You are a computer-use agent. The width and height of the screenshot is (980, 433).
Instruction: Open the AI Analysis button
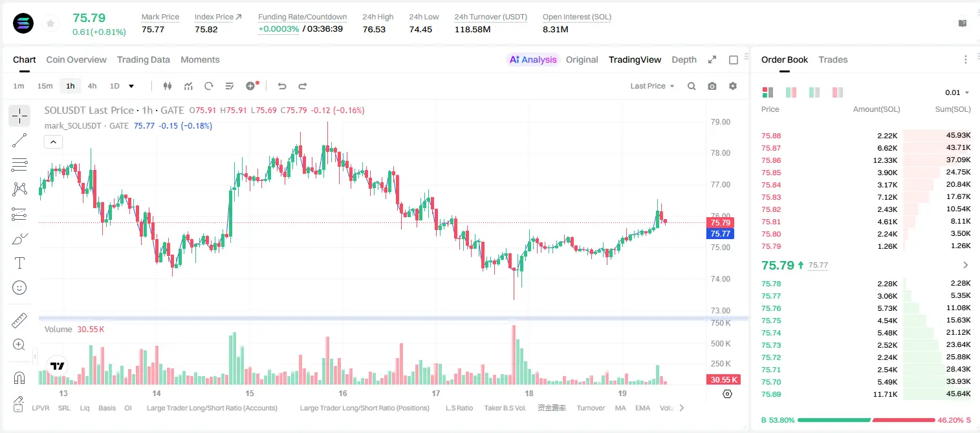pyautogui.click(x=532, y=59)
